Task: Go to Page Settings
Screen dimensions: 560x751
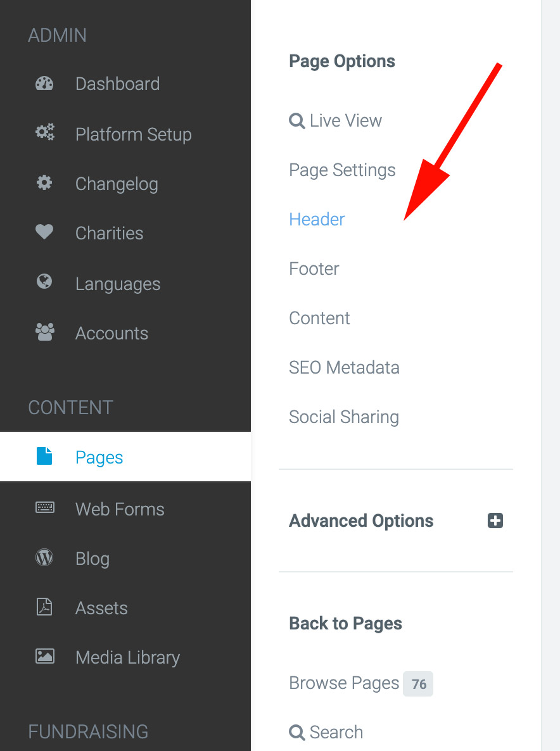Action: (343, 170)
